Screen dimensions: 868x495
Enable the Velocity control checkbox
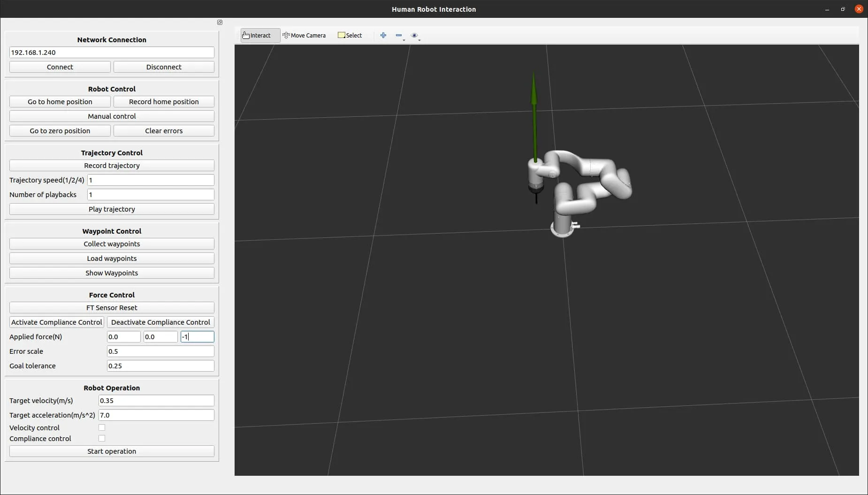pyautogui.click(x=102, y=427)
